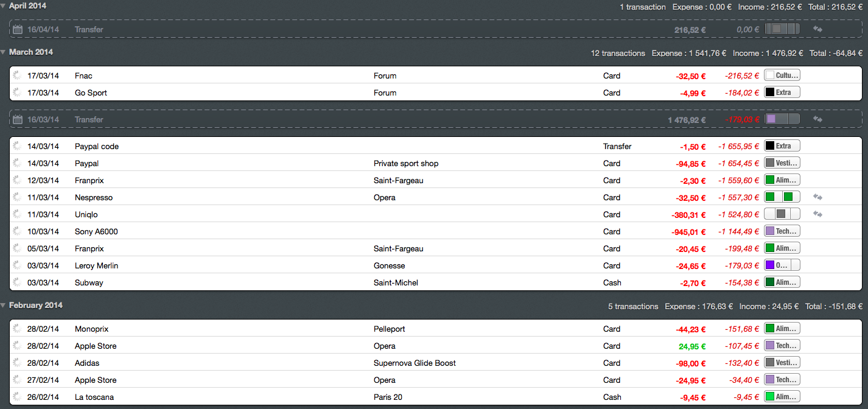The width and height of the screenshot is (868, 409).
Task: Open Vesti… category popup on Adidas row
Action: point(782,363)
